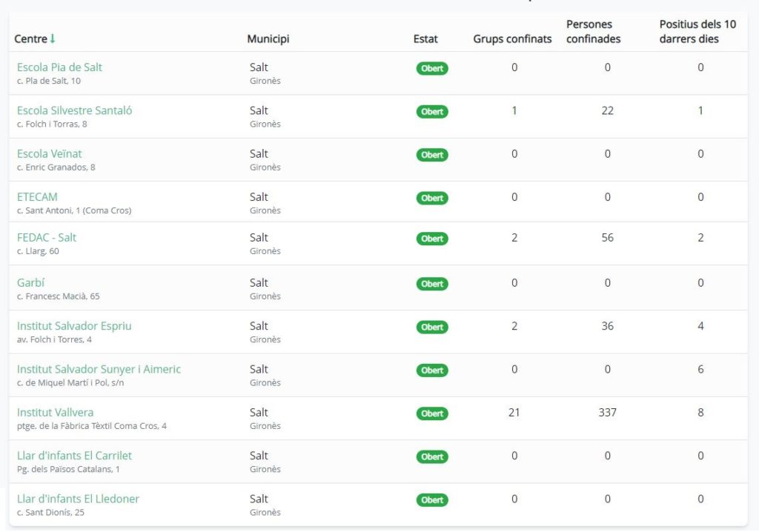Open the Institut Salvador Espriu link
Viewport: 759px width, 532px height.
pos(74,326)
